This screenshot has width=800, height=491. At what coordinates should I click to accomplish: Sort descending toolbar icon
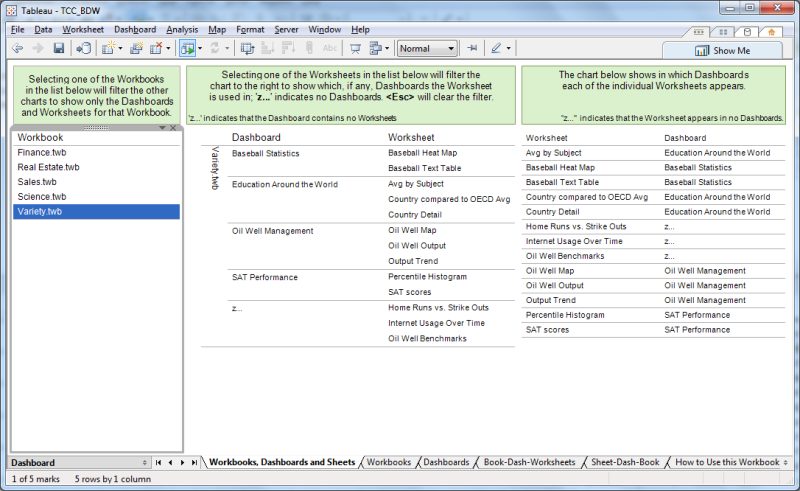coord(288,48)
